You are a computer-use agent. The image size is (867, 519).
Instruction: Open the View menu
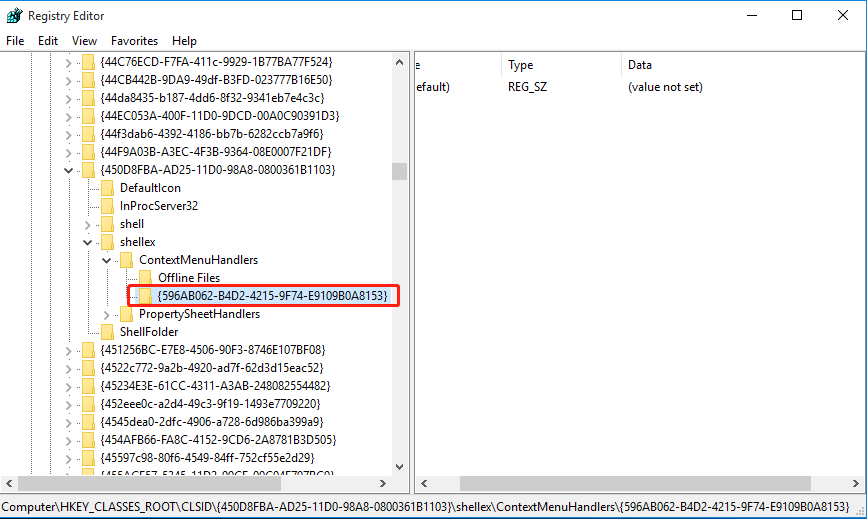click(84, 41)
